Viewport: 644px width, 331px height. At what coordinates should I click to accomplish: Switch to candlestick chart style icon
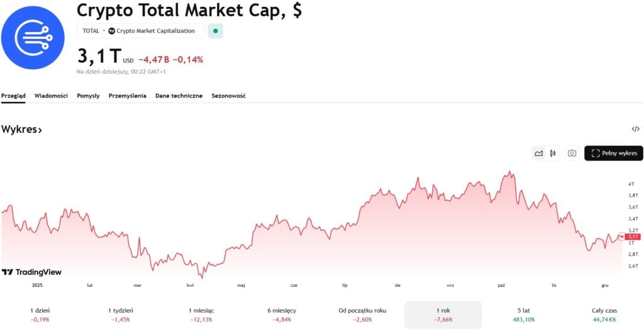tap(553, 153)
